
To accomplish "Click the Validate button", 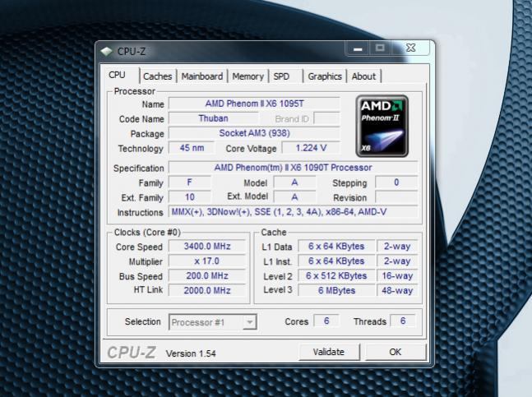I will 329,352.
